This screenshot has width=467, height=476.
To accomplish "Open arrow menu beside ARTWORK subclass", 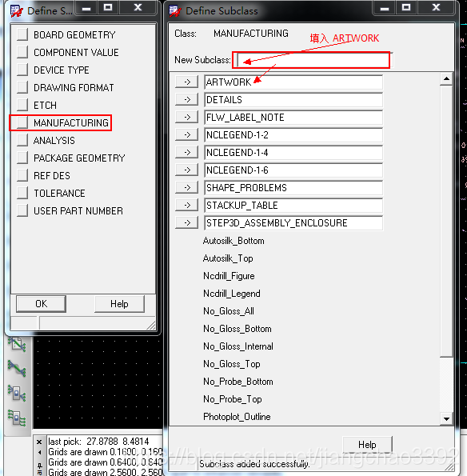I will pos(187,82).
